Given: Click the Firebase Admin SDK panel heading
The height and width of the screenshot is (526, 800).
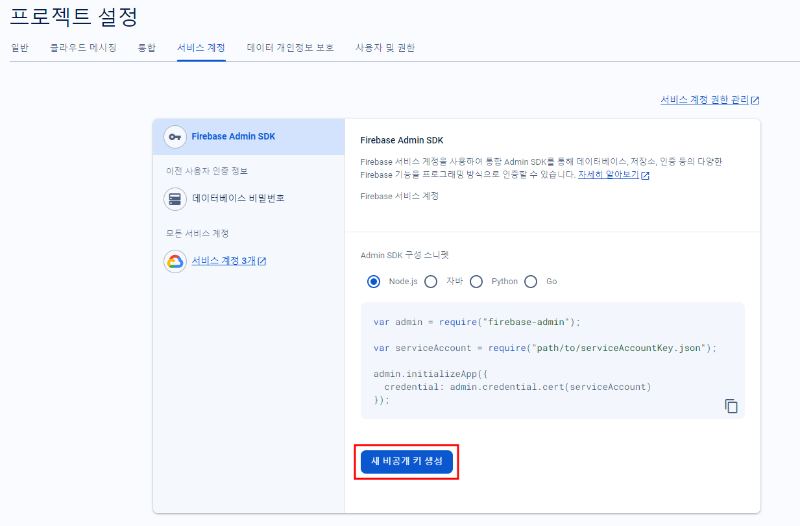Looking at the screenshot, I should coord(402,140).
